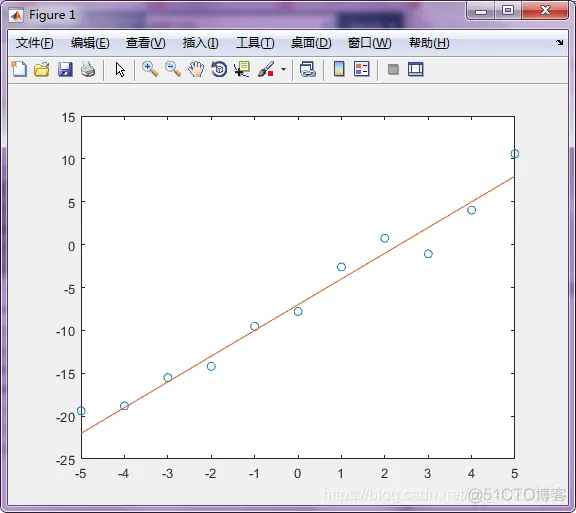The image size is (576, 513).
Task: Expand the brush color dropdown arrow
Action: pyautogui.click(x=283, y=69)
